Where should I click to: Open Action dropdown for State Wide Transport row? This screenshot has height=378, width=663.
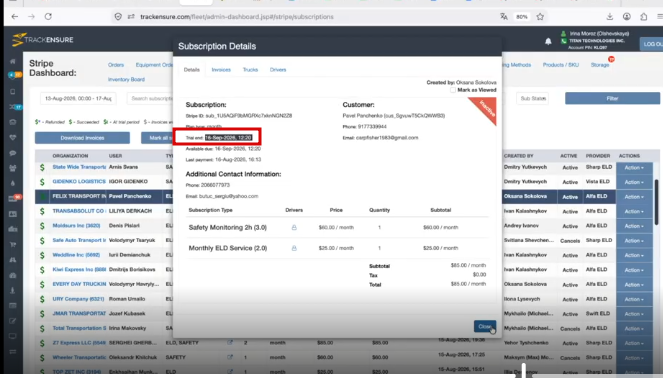634,168
